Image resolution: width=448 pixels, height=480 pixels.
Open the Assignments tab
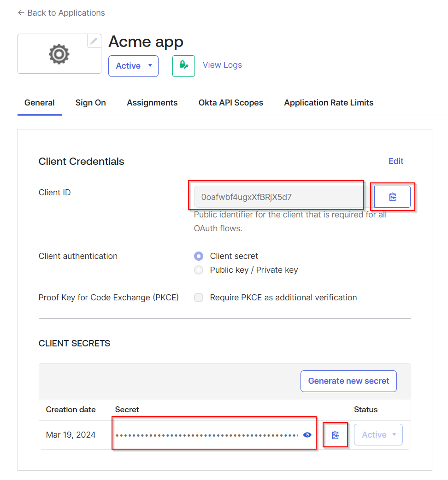point(152,103)
